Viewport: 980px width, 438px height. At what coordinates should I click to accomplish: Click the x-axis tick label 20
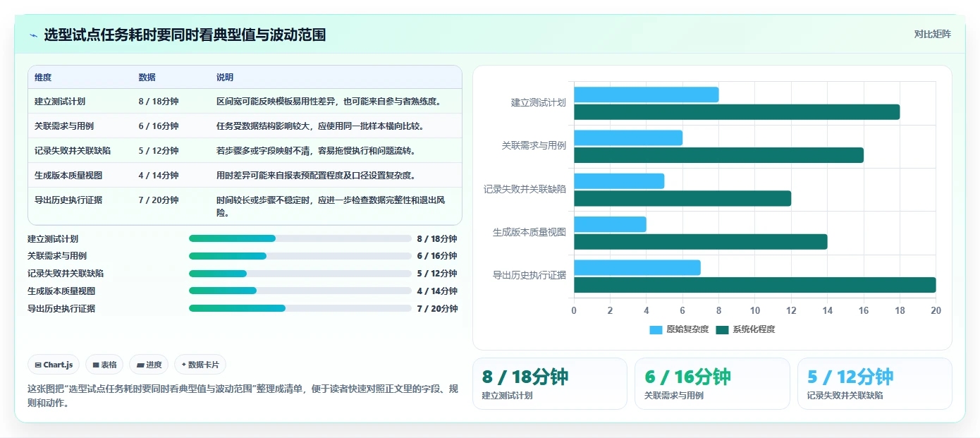(x=936, y=310)
